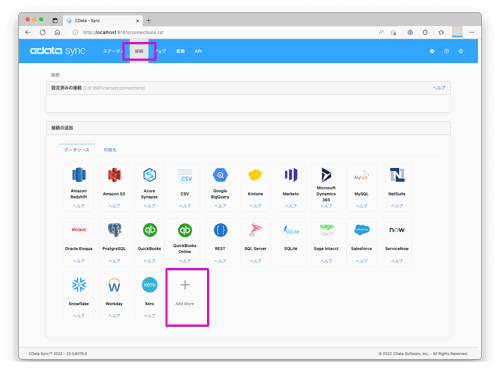Open the ServiceNow connector tile
Viewport: 500px width, 384px height.
pos(397,242)
